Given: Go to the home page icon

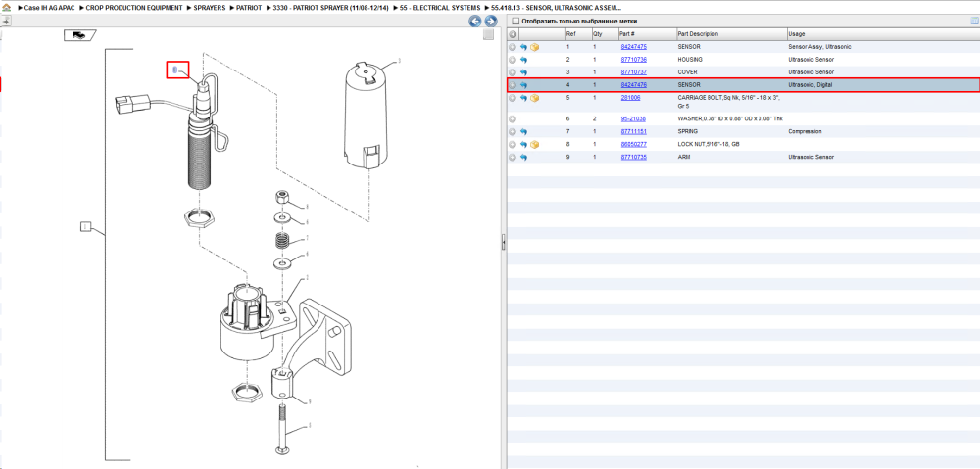Looking at the screenshot, I should tap(7, 8).
